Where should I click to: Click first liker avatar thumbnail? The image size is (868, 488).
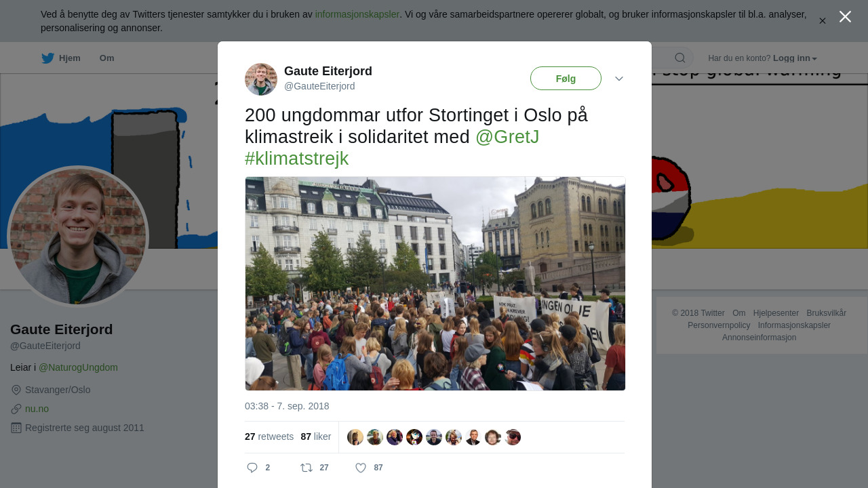[x=355, y=437]
